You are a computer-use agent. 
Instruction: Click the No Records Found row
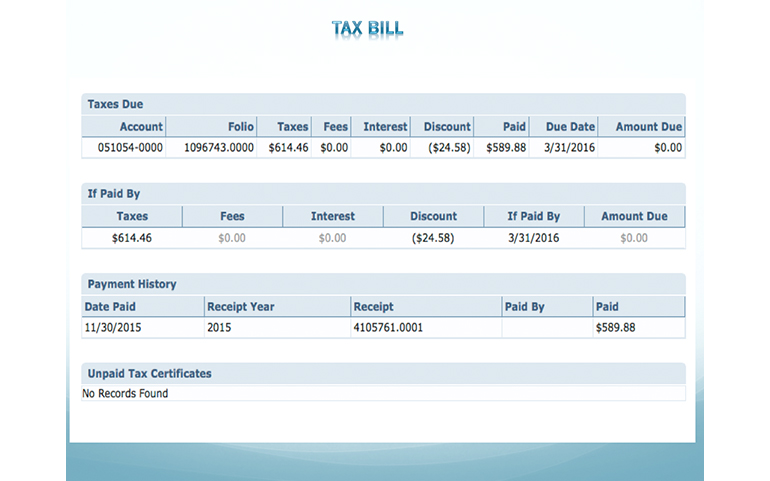coord(125,393)
